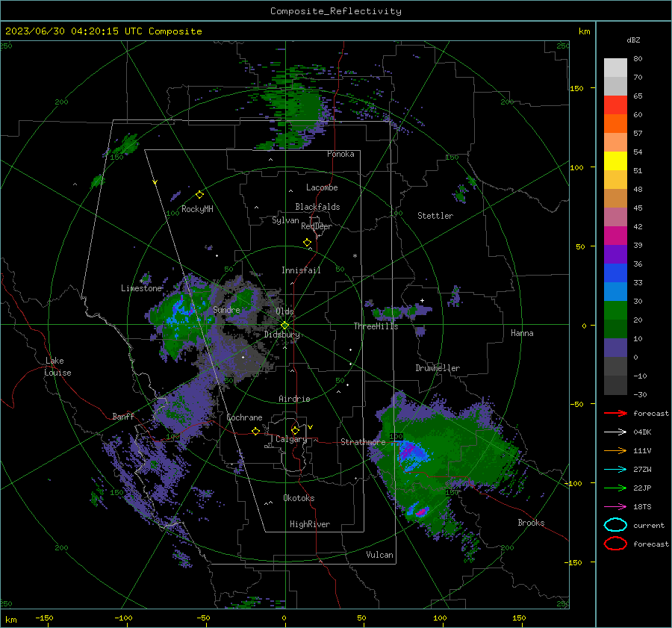Select the magenta swatch between 42 and 39 dBZ
The width and height of the screenshot is (672, 628).
coord(615,236)
